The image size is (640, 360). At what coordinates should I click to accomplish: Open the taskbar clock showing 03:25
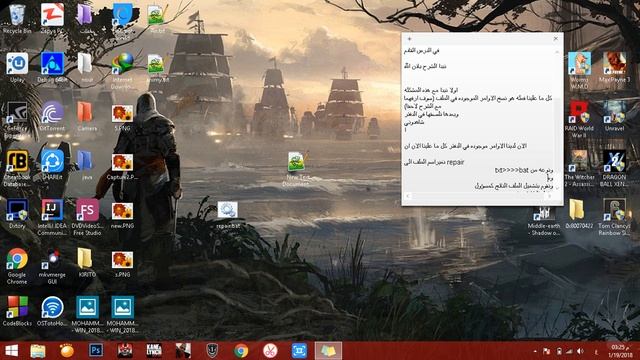click(620, 351)
